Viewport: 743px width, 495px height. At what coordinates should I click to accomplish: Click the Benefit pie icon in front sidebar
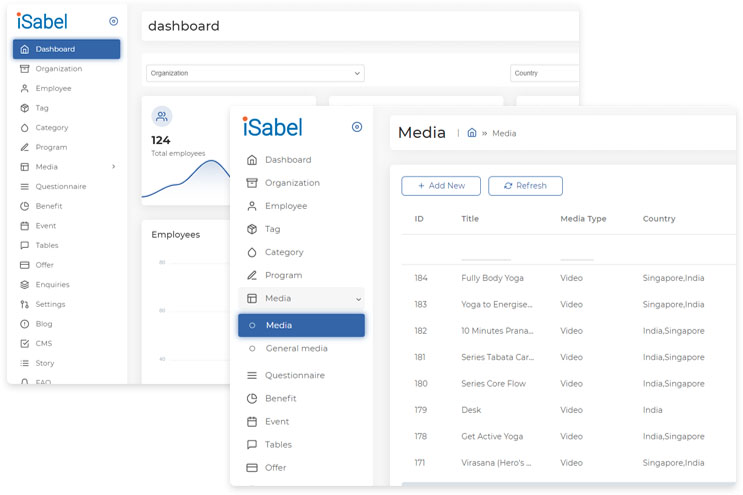tap(252, 398)
